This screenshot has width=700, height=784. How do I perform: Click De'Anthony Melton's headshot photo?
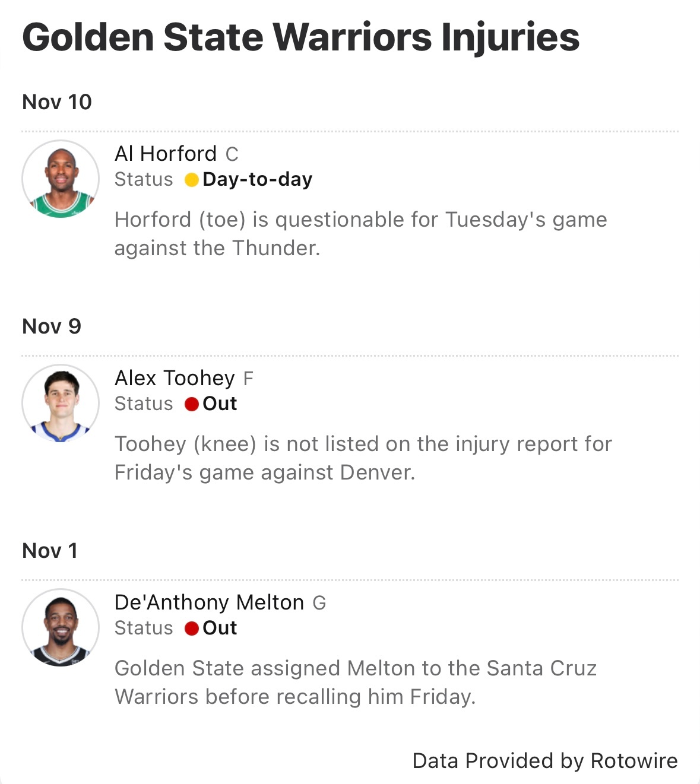tap(61, 627)
